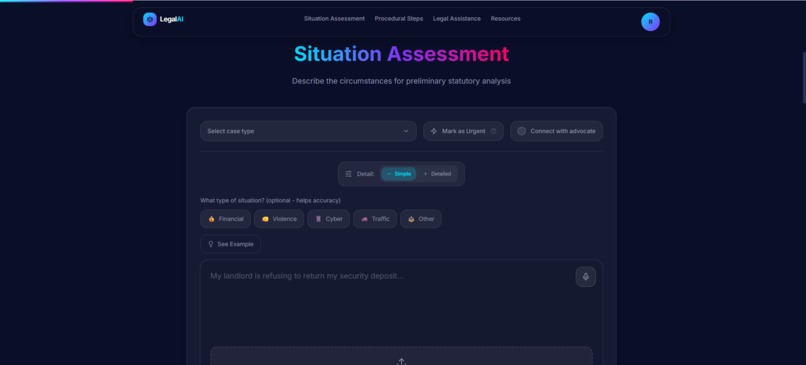Viewport: 806px width, 365px height.
Task: Click the LegalAI logo icon
Action: pyautogui.click(x=150, y=20)
